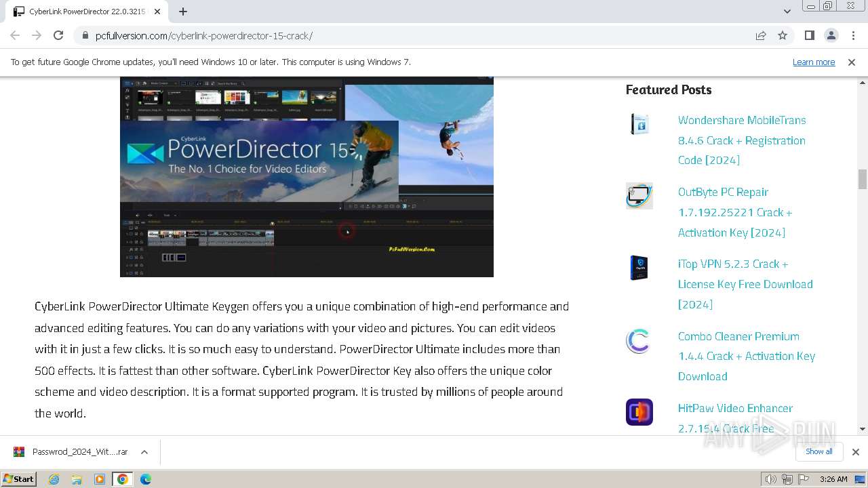The width and height of the screenshot is (868, 488).
Task: Launch Internet Explorer from taskbar
Action: [x=54, y=479]
